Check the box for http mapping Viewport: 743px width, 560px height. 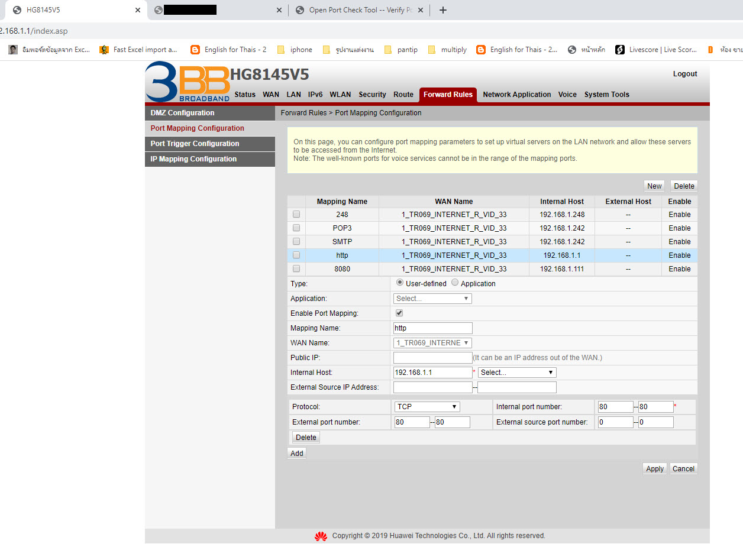tap(296, 255)
